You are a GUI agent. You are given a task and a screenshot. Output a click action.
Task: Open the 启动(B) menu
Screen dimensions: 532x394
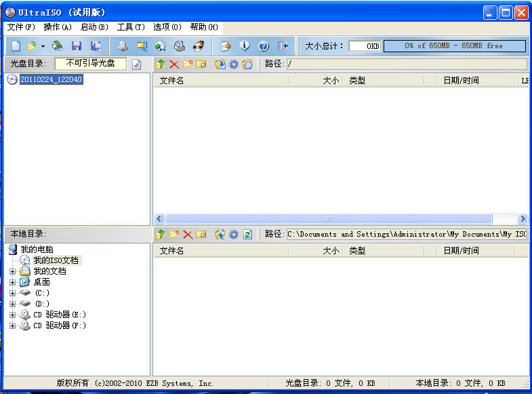(94, 27)
